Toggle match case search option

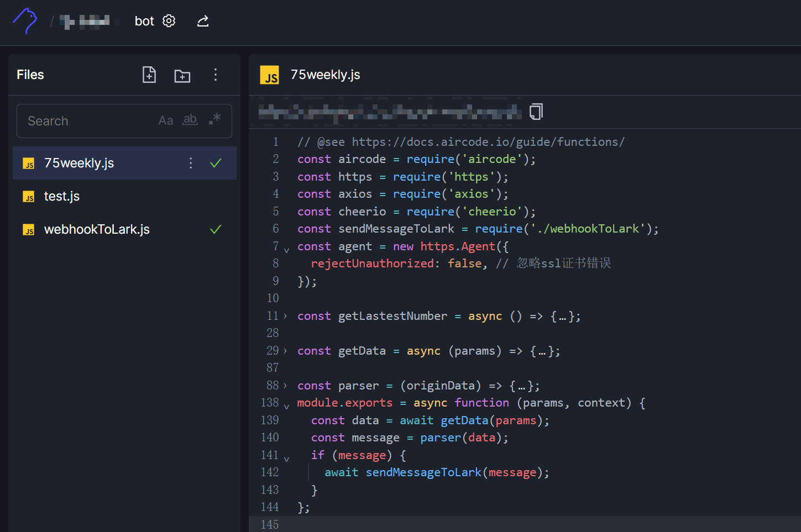pyautogui.click(x=166, y=120)
